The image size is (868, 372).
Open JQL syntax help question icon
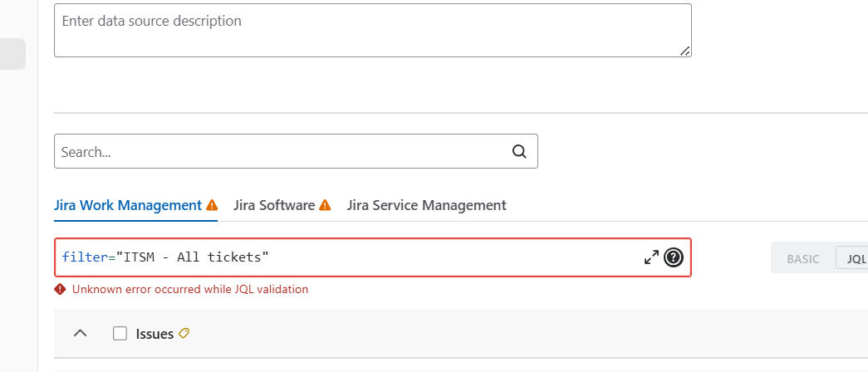[674, 257]
